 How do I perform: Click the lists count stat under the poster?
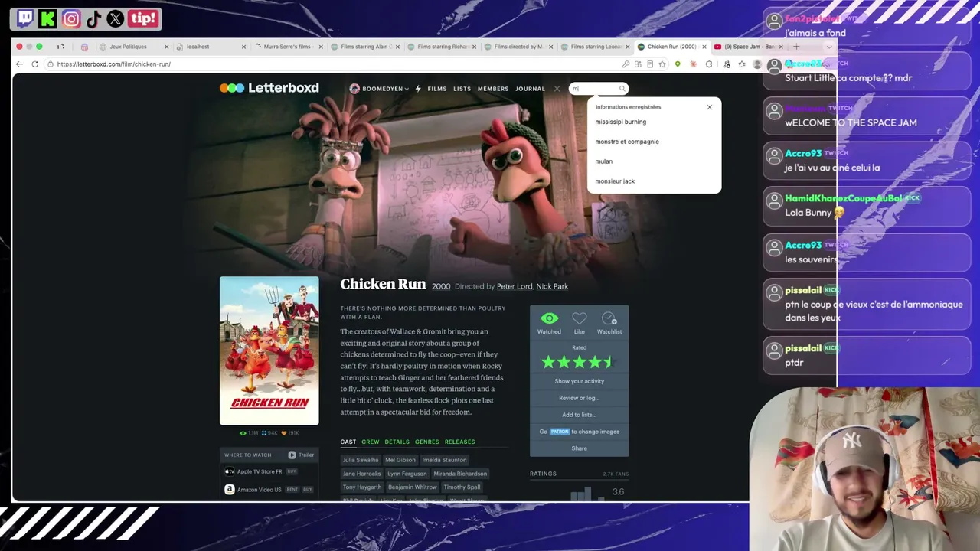(x=269, y=433)
